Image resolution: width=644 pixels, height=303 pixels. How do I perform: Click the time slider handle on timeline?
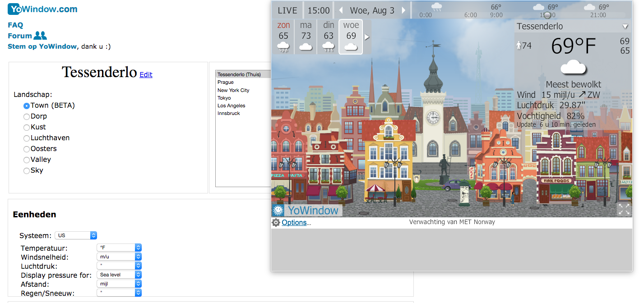547,15
